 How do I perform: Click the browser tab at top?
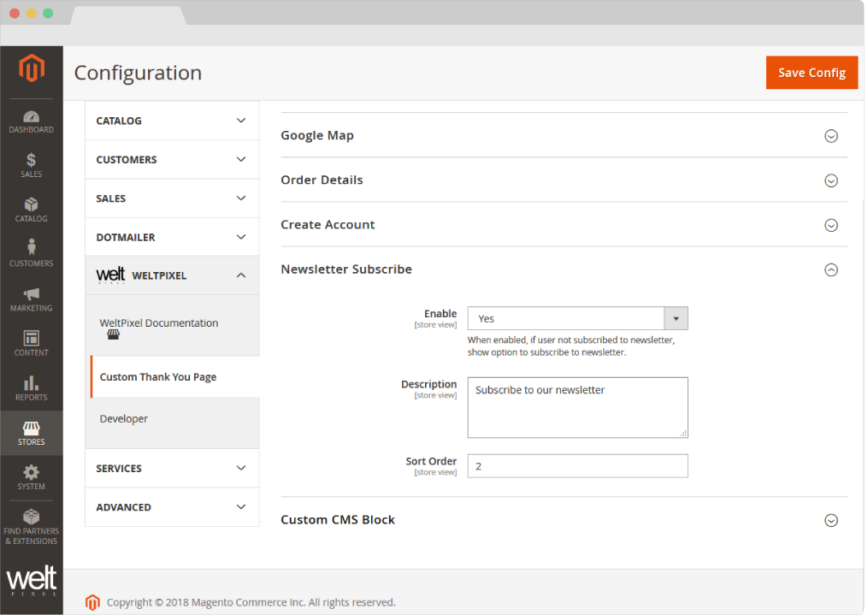click(128, 15)
